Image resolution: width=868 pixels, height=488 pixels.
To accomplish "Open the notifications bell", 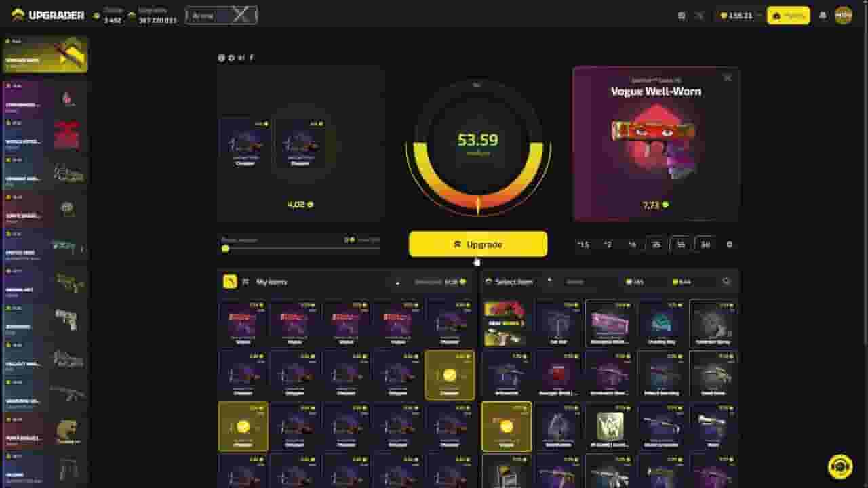I will (823, 15).
